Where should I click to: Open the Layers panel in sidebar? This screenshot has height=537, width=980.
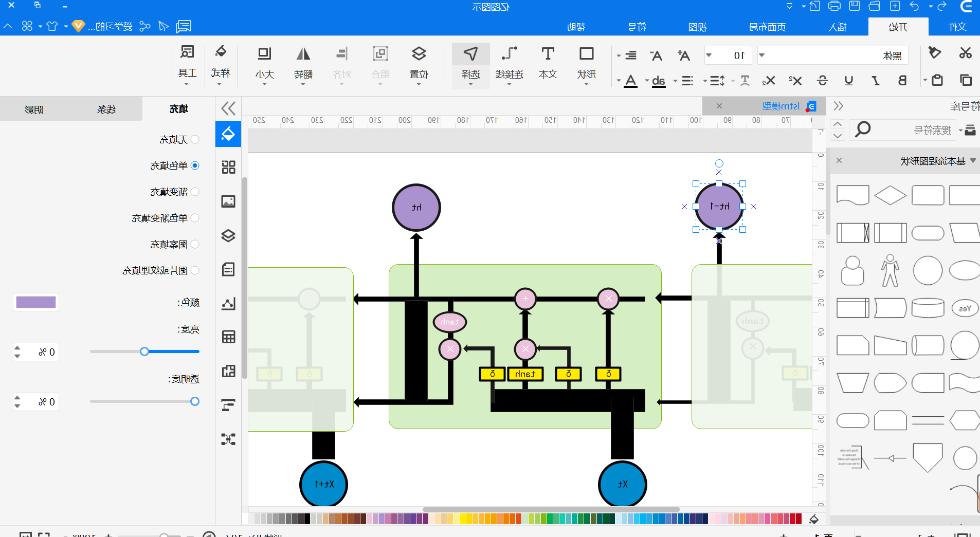228,235
